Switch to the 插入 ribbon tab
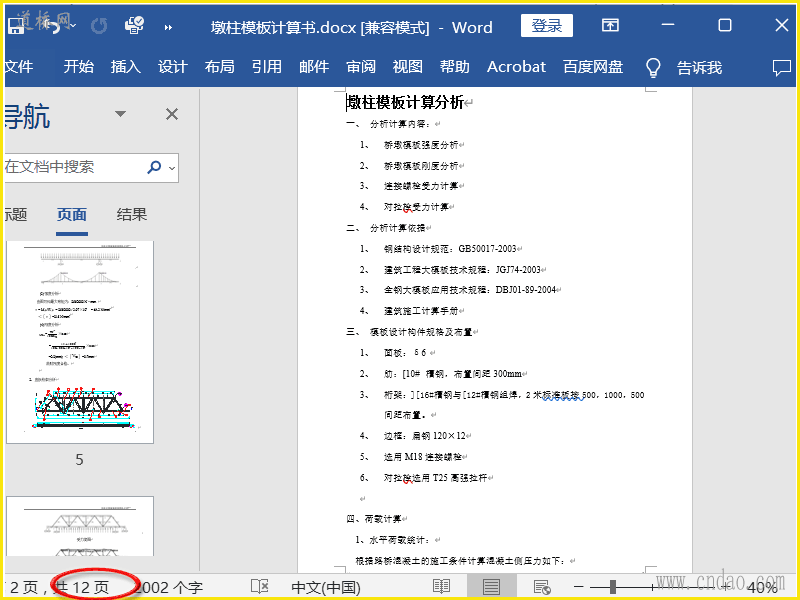The image size is (800, 600). click(x=126, y=67)
